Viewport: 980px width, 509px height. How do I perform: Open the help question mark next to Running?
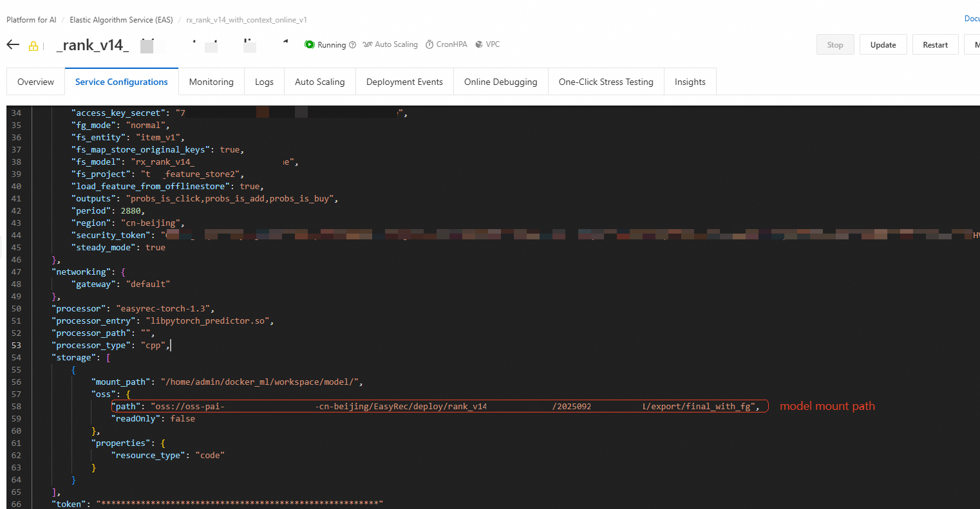pyautogui.click(x=352, y=45)
